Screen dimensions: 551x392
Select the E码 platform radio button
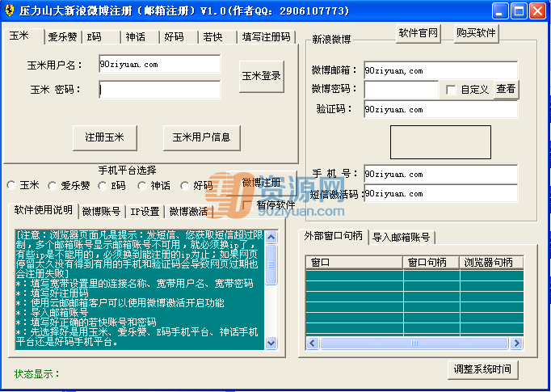pos(103,185)
